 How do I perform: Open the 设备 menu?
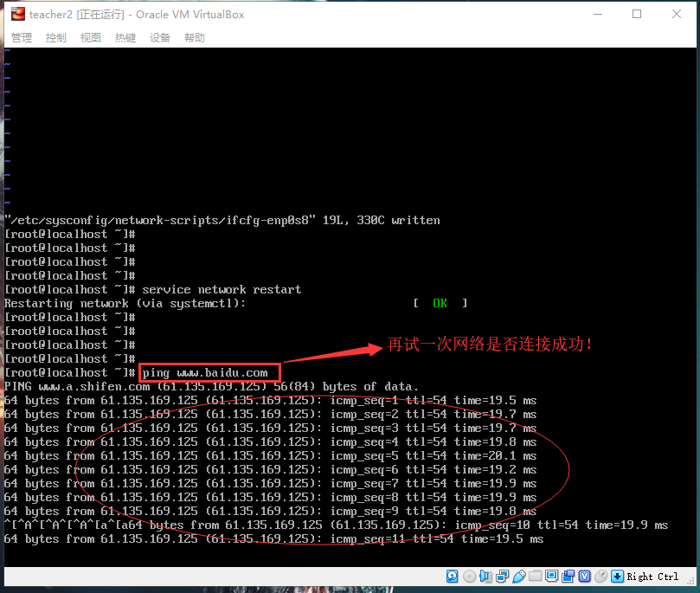pos(159,37)
